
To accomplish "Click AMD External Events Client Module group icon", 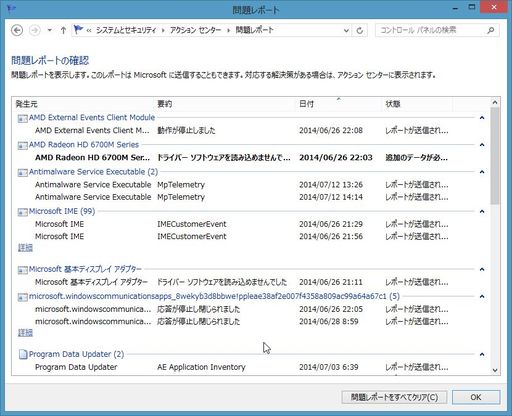I will 22,118.
